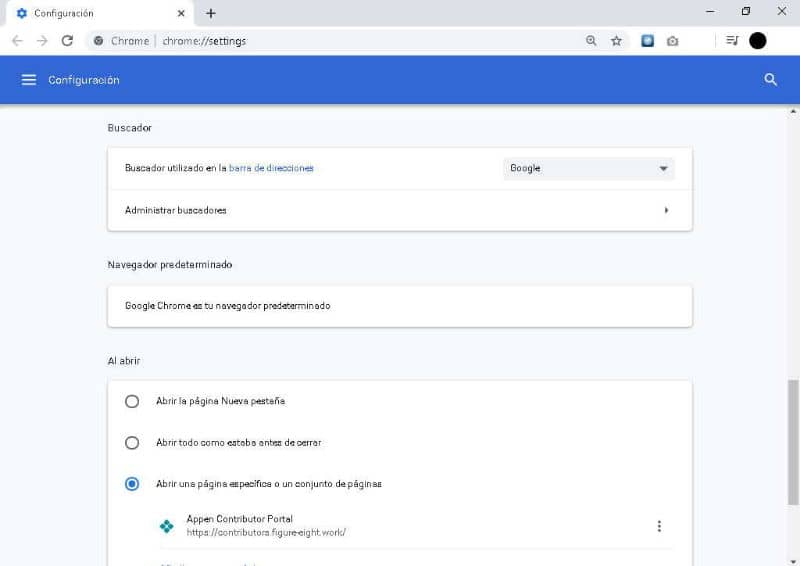
Task: Select 'Abrir una página específica' radio button
Action: (132, 484)
